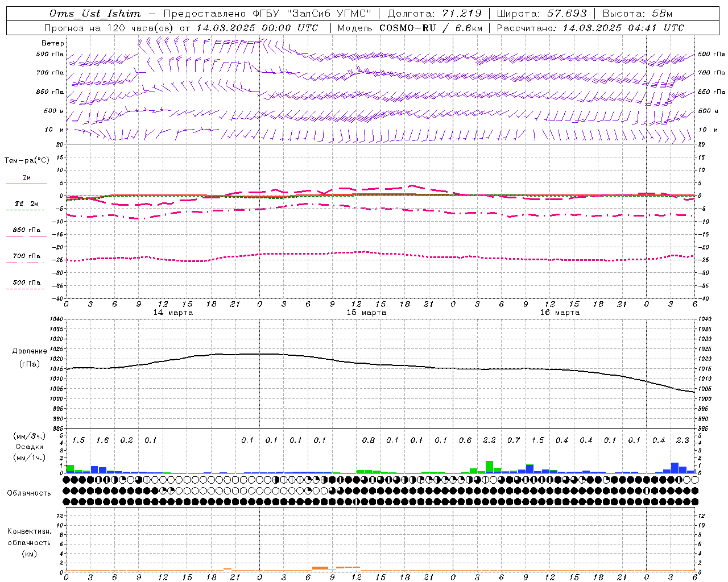
Task: Click the 0.8 precipitation total value
Action: point(369,440)
